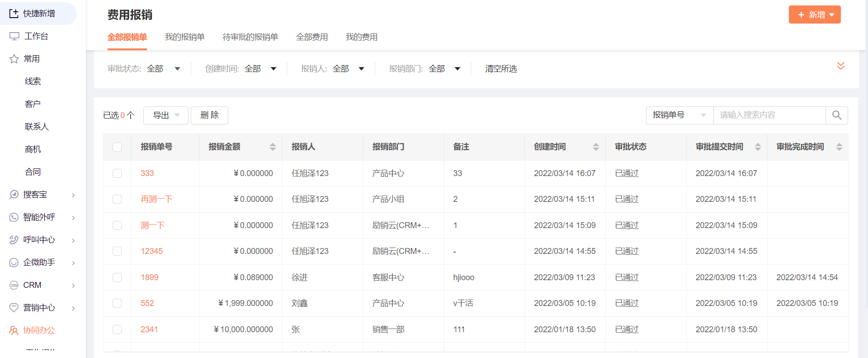Open reimbursement link 再测一下
This screenshot has width=868, height=358.
(156, 199)
